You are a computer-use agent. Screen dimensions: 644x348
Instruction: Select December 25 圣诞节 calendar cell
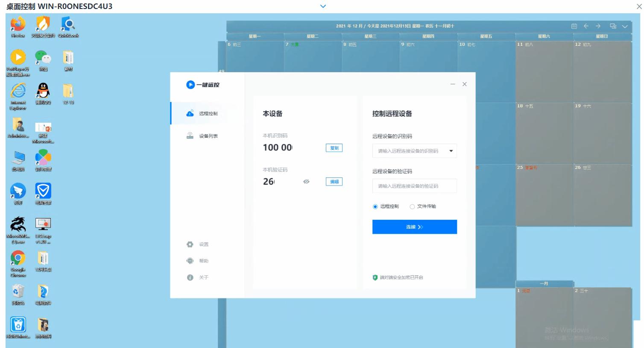[x=544, y=195]
